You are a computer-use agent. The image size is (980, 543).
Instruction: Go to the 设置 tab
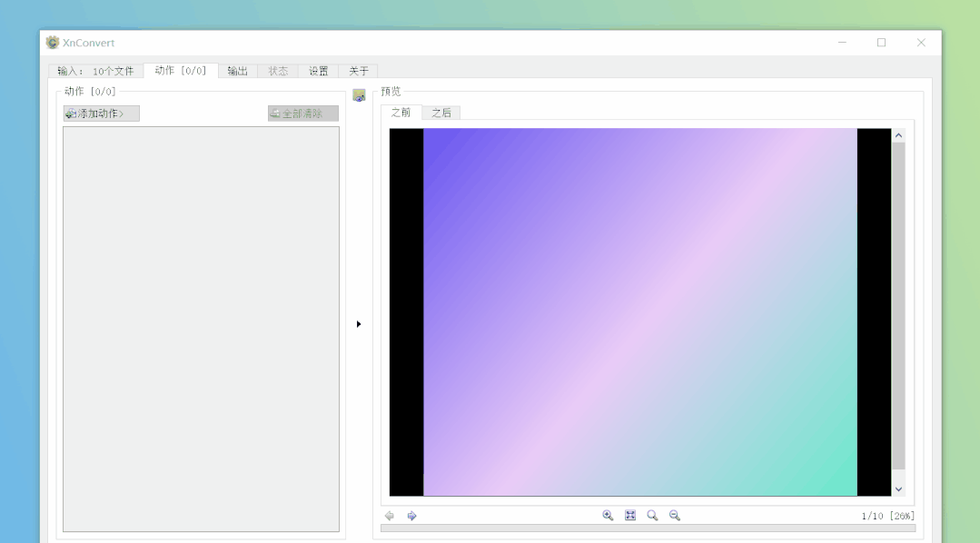(319, 71)
